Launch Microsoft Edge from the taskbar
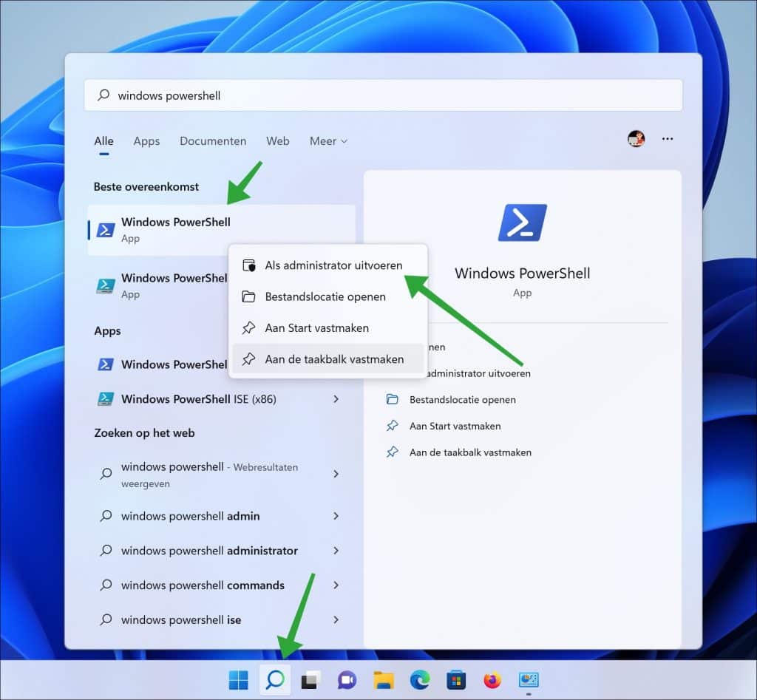757x700 pixels. click(x=420, y=679)
